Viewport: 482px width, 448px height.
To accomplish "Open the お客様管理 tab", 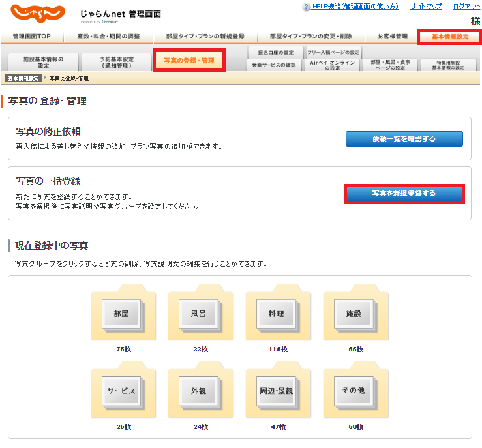I will point(392,37).
